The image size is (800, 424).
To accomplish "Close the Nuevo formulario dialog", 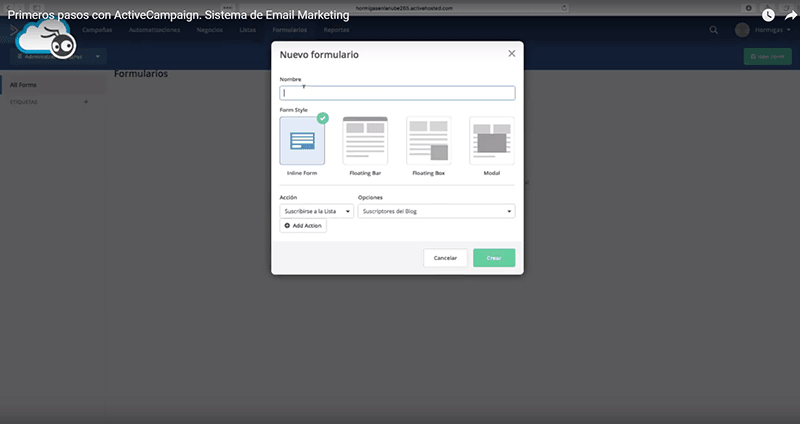I will tap(512, 54).
